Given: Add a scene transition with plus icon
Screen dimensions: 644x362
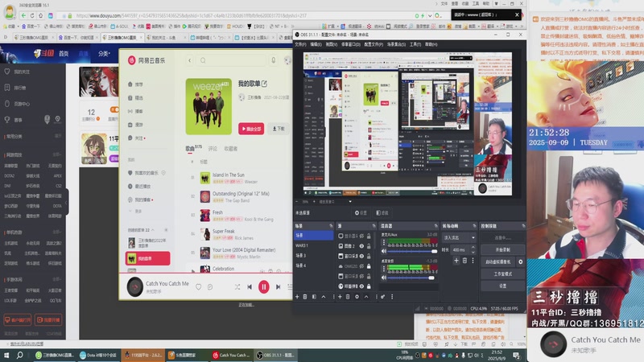Looking at the screenshot, I should [456, 261].
